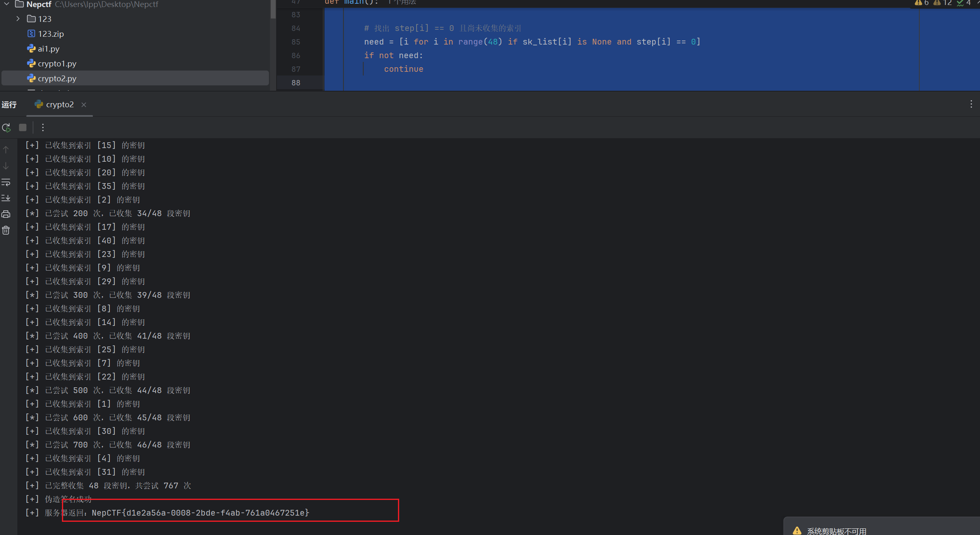Collapse the Nepctf project root node

[6, 4]
